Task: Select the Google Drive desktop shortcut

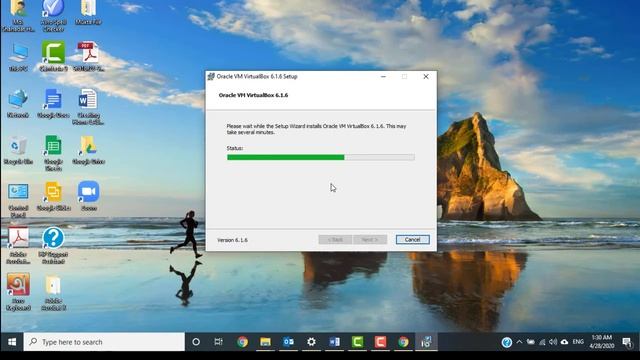Action: pyautogui.click(x=89, y=150)
